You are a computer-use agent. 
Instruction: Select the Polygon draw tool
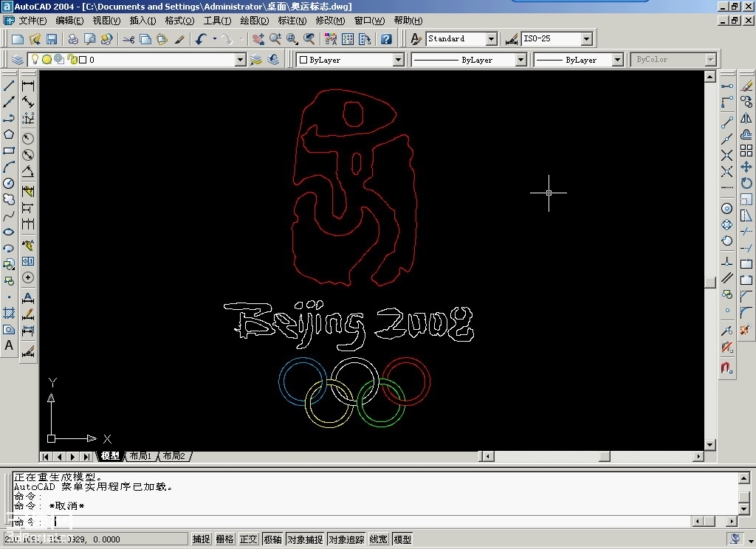click(9, 134)
